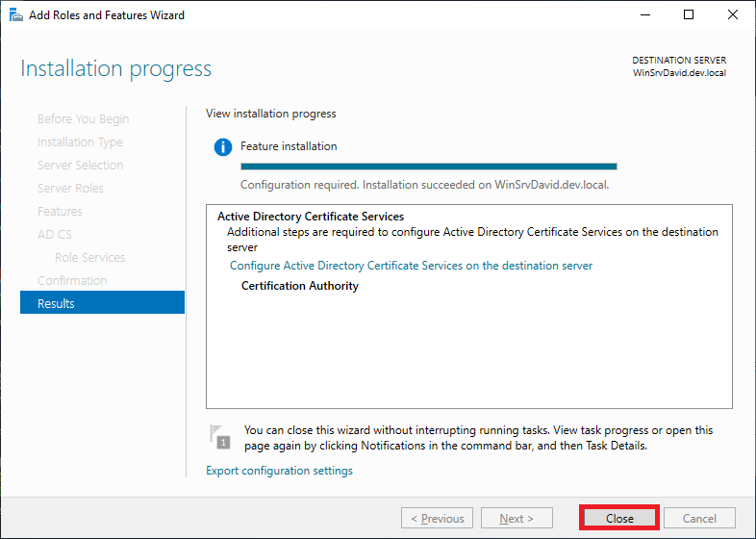Click the notifications flag icon
Viewport: 756px width, 539px height.
pyautogui.click(x=220, y=437)
